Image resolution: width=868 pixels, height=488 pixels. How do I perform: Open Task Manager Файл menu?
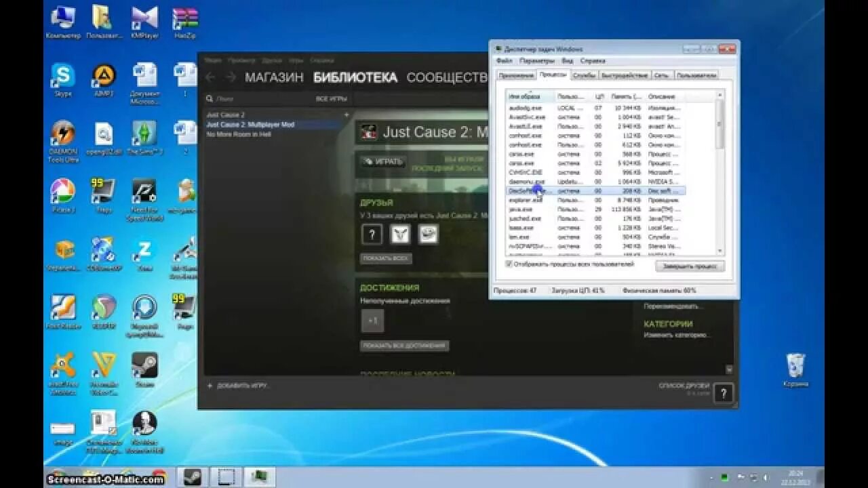(504, 61)
